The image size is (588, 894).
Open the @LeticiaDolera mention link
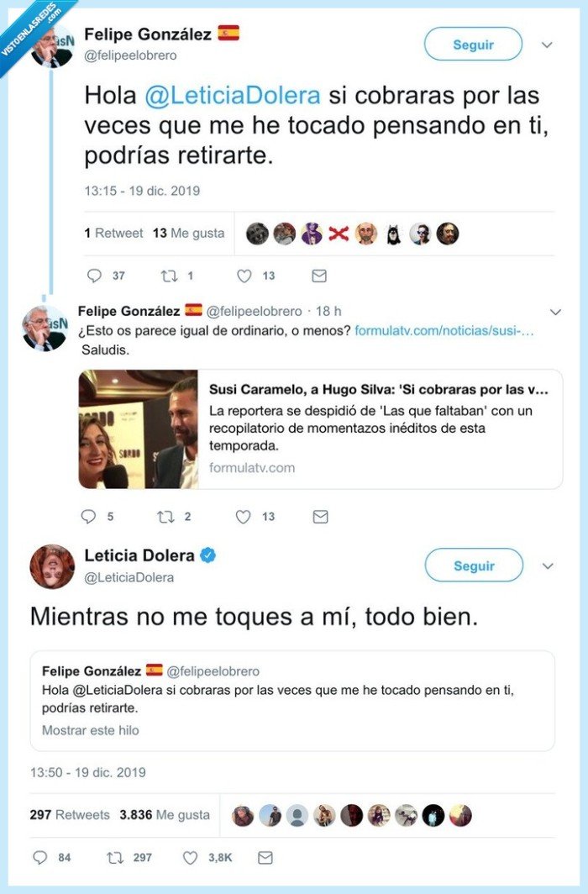(x=233, y=96)
